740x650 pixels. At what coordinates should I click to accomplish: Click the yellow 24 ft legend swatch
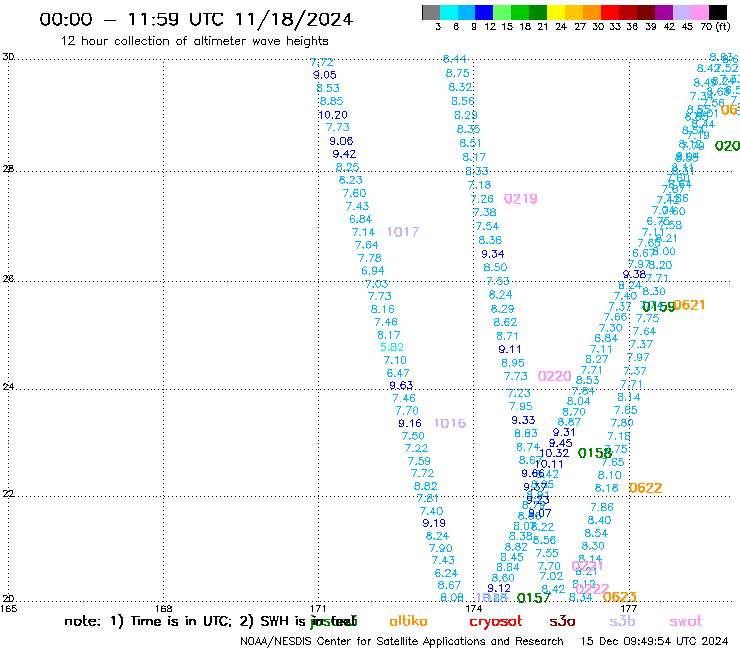click(x=556, y=12)
